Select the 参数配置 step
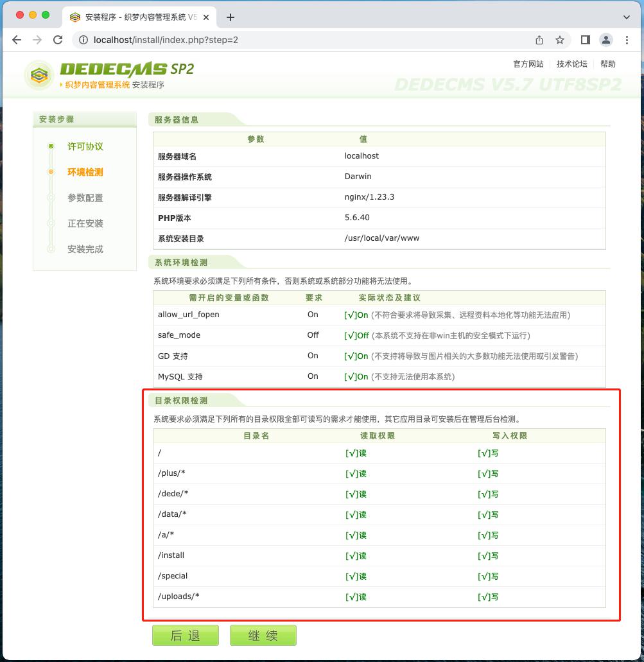Image resolution: width=644 pixels, height=662 pixels. 85,198
